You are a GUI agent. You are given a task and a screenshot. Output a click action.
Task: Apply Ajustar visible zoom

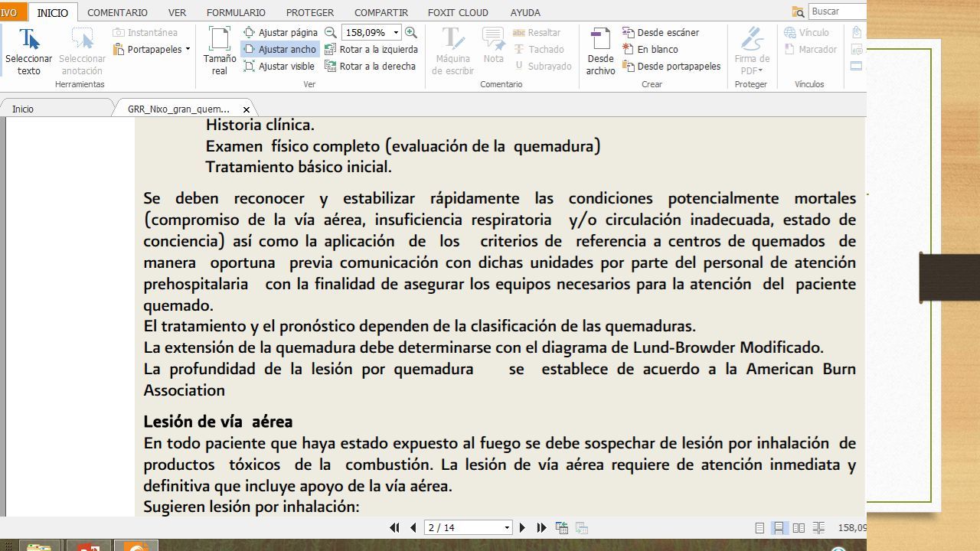pyautogui.click(x=279, y=67)
